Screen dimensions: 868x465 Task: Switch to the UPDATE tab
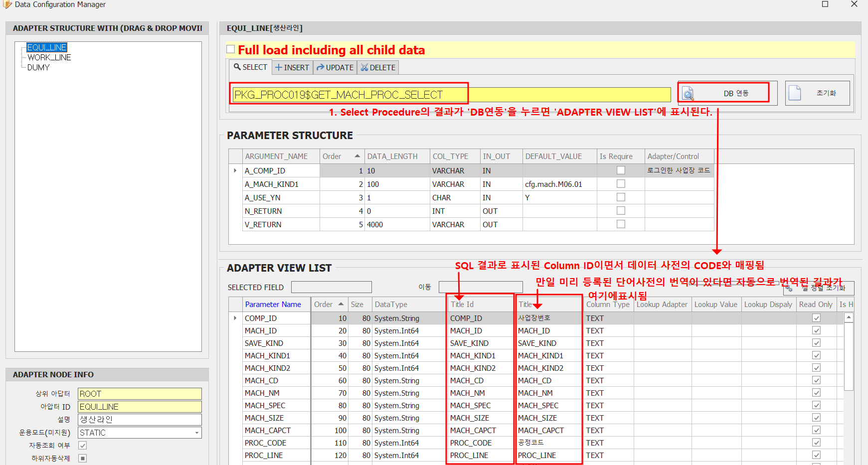point(335,67)
